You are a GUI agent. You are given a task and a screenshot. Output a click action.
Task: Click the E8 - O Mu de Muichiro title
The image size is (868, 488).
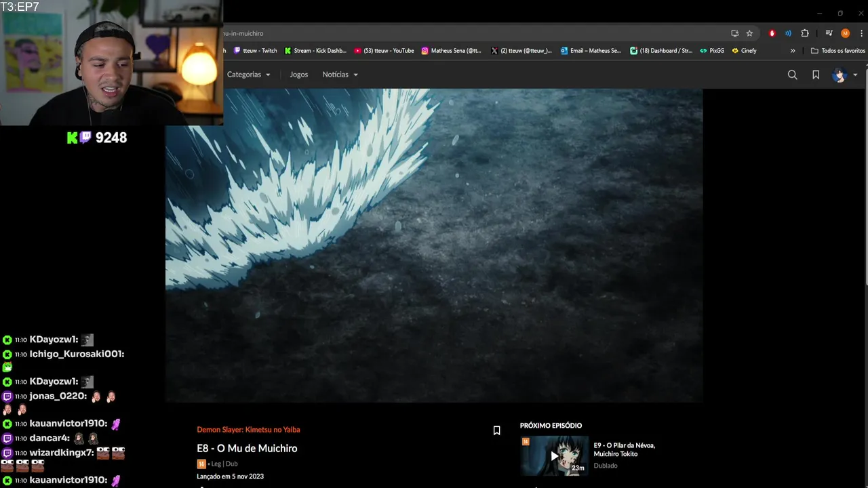(247, 448)
